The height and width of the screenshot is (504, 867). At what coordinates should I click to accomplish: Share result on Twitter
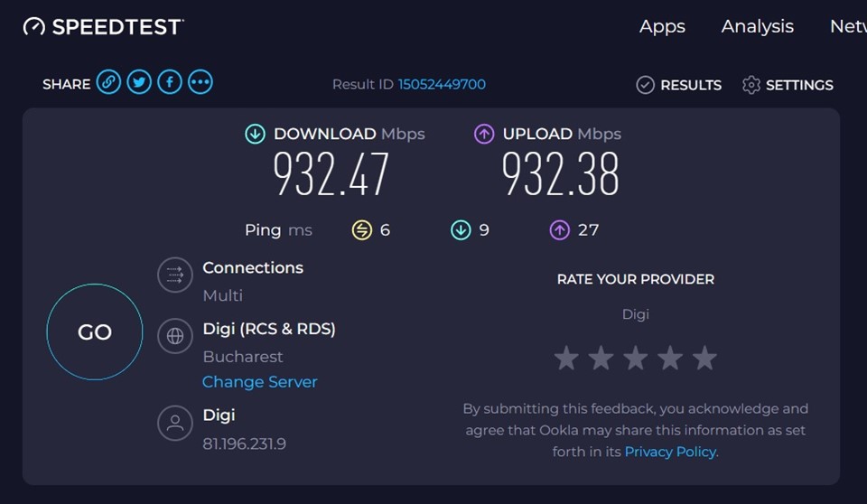coord(139,83)
